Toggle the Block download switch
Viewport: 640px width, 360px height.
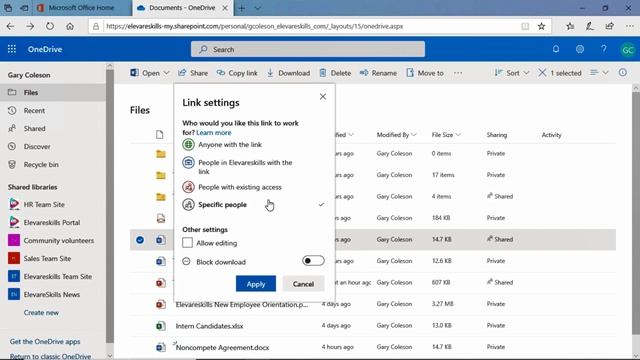coord(313,261)
